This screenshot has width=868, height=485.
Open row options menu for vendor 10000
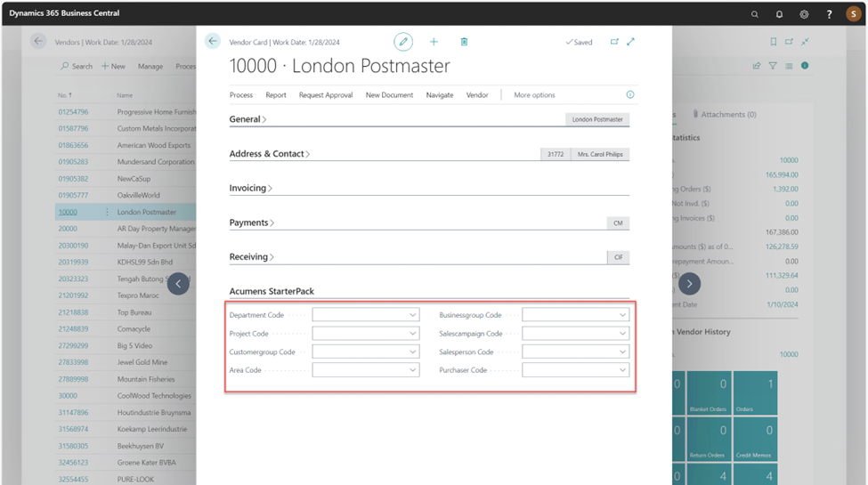(107, 212)
